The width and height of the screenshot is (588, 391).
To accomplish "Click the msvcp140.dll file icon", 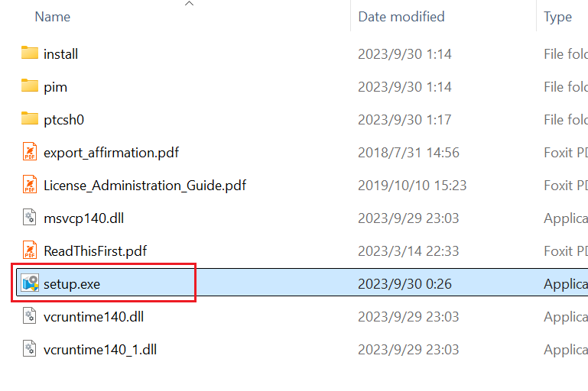I will click(30, 218).
